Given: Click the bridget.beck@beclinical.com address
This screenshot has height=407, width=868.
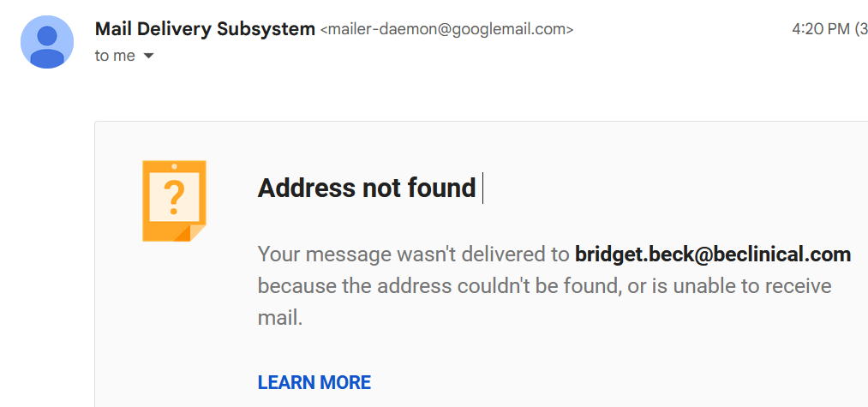Looking at the screenshot, I should (x=713, y=254).
